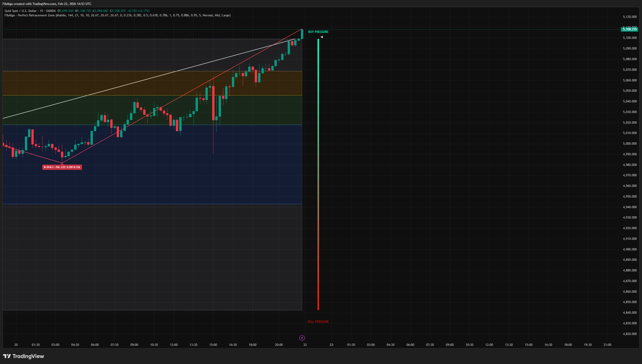Viewport: 642px width, 364px height.
Task: Click the highlighted current price label 5,108.255
Action: coord(629,29)
